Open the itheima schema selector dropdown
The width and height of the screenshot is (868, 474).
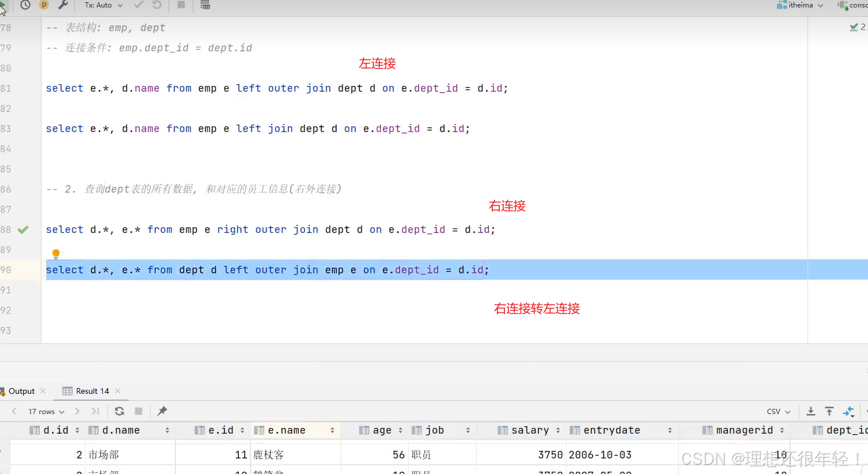pyautogui.click(x=800, y=5)
